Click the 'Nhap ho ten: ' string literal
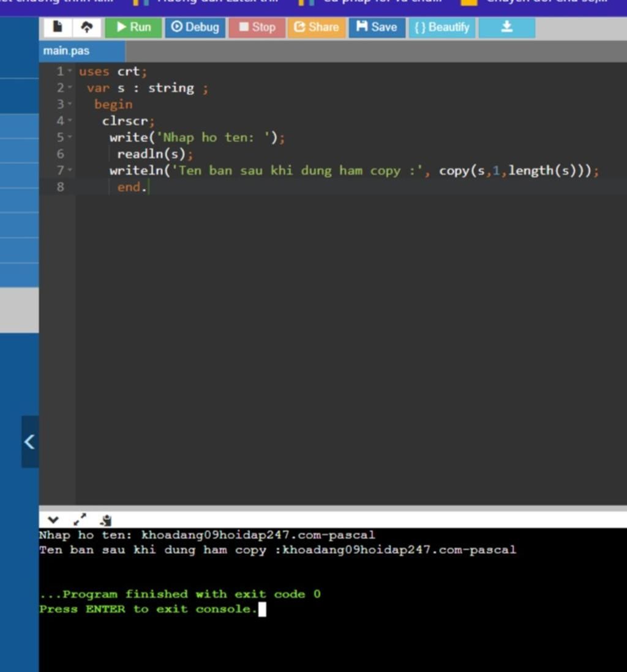This screenshot has height=672, width=627. click(214, 138)
